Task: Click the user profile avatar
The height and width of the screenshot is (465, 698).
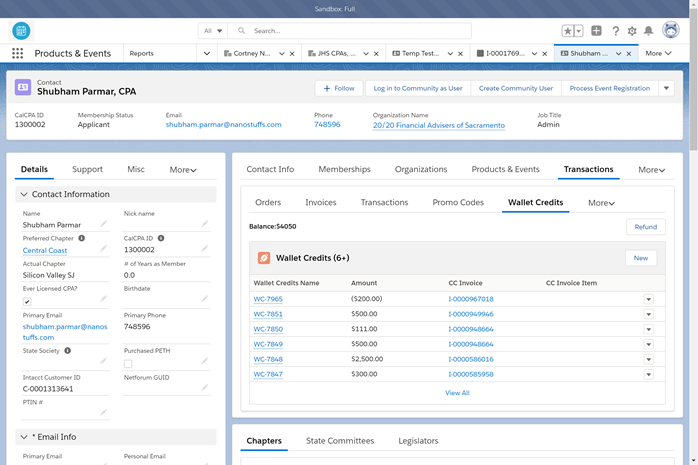Action: (671, 30)
